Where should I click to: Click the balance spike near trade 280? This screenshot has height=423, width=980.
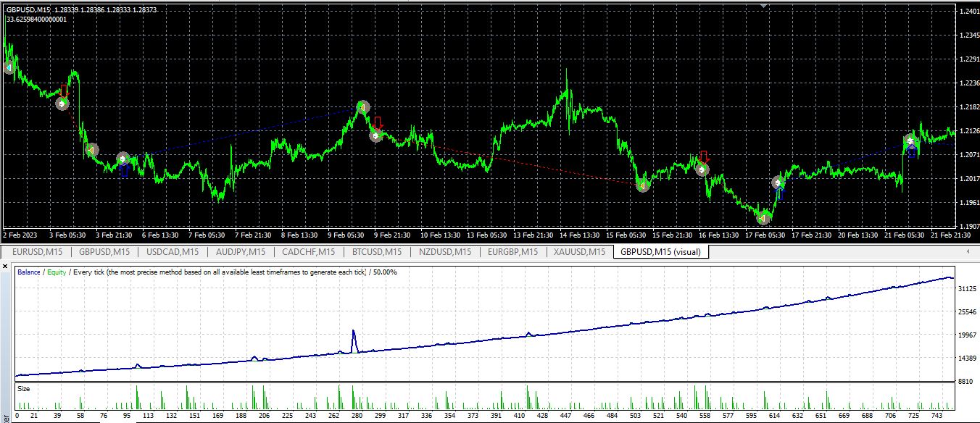[x=354, y=340]
